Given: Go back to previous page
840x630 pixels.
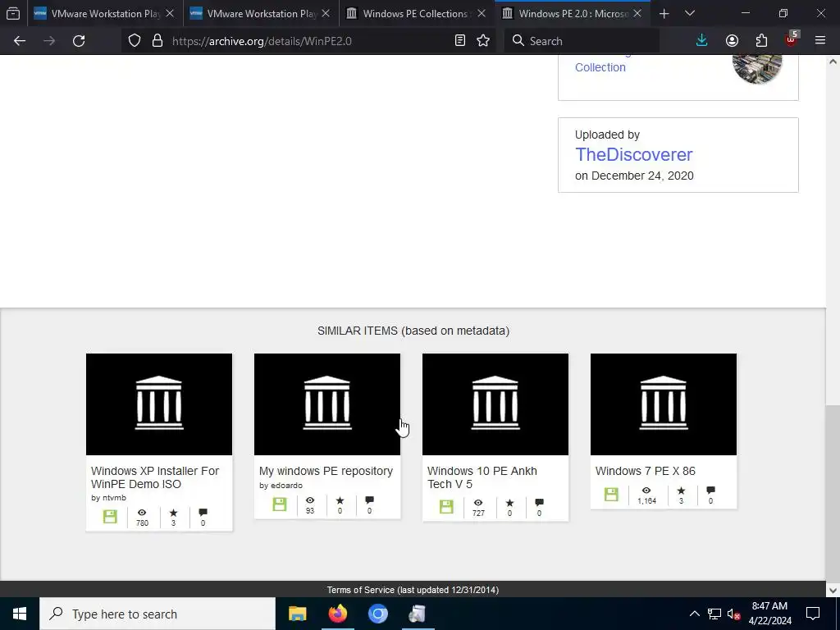Looking at the screenshot, I should [20, 41].
